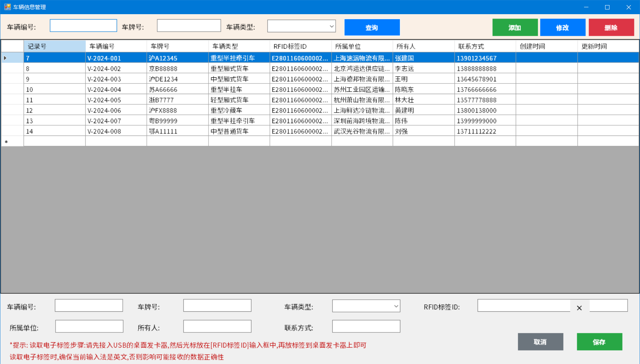The width and height of the screenshot is (640, 364).
Task: Sort by 所属单位 column header
Action: point(362,46)
